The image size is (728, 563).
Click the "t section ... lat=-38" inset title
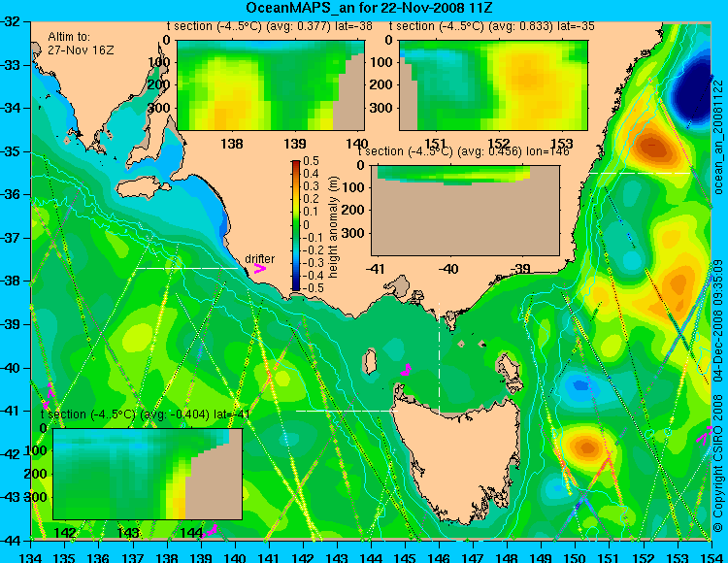270,26
